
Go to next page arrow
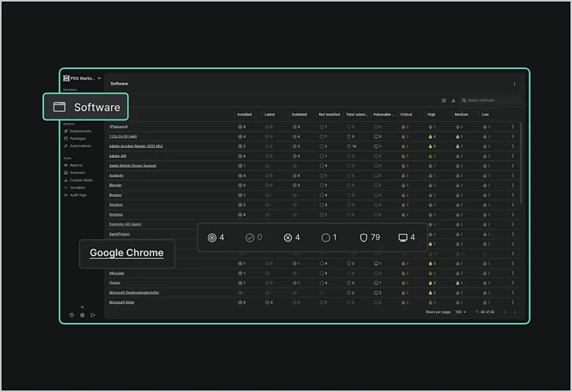[515, 312]
